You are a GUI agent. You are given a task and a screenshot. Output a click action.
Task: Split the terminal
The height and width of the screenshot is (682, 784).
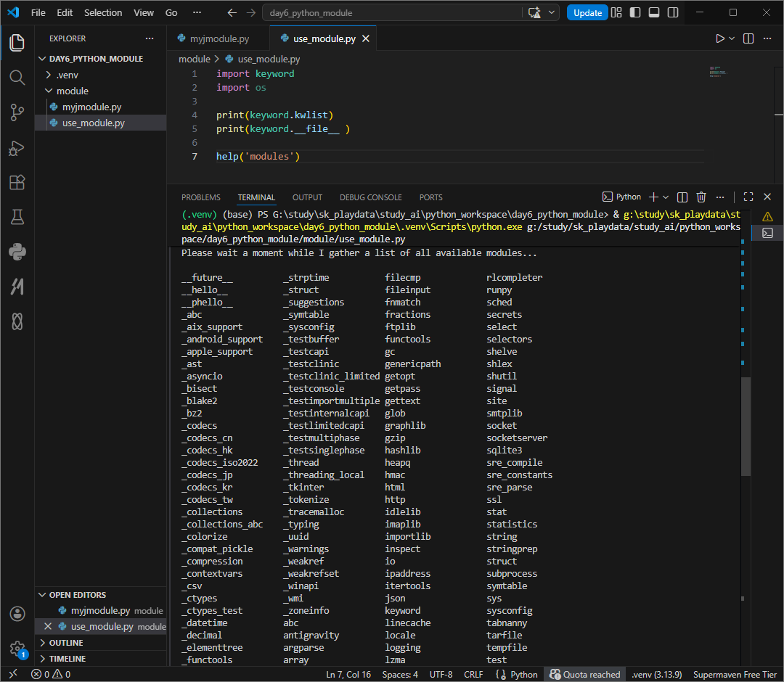pyautogui.click(x=682, y=197)
